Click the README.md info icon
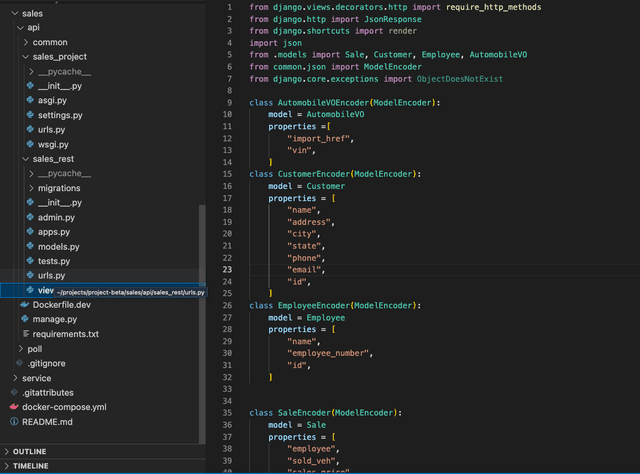 click(14, 422)
